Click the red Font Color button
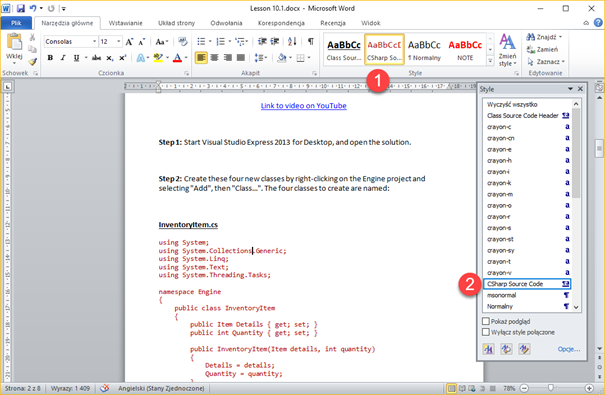 point(177,58)
